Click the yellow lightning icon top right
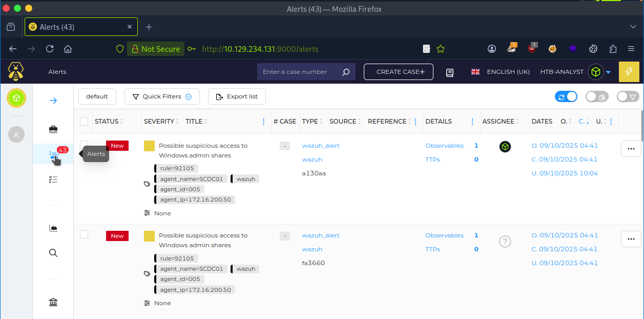This screenshot has width=644, height=319. click(x=629, y=72)
